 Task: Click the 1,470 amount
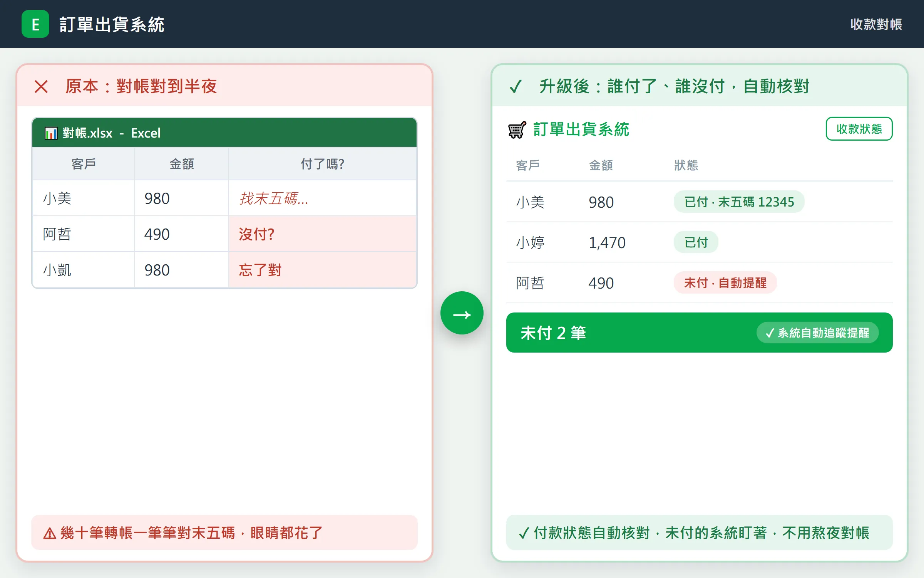(607, 243)
